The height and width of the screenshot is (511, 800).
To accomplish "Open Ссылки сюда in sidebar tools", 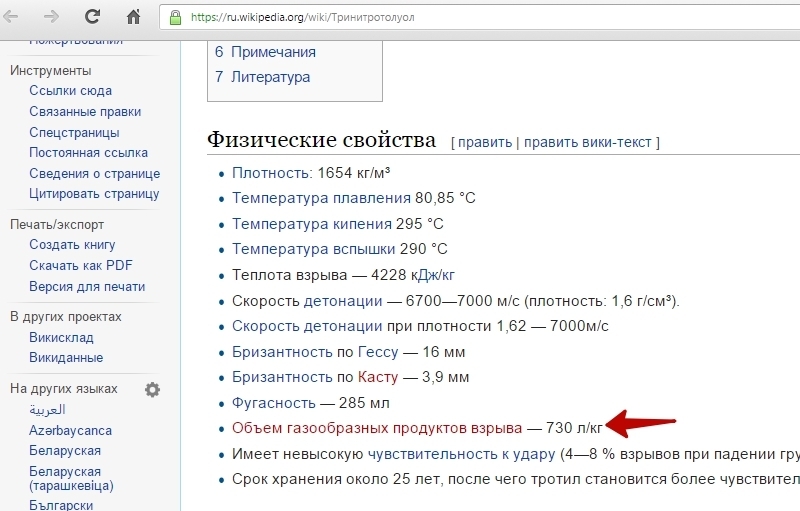I will 70,91.
